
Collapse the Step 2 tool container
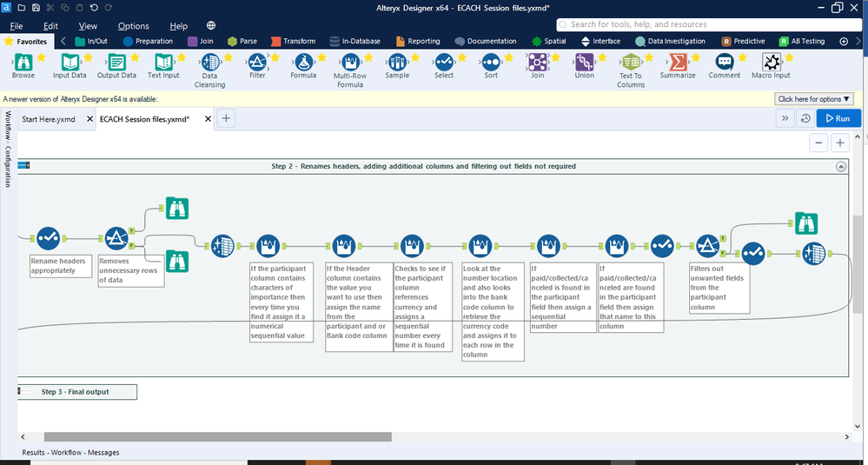click(841, 166)
